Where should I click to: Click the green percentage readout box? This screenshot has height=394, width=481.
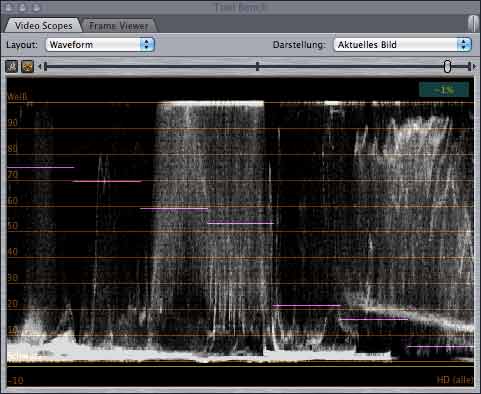(444, 90)
